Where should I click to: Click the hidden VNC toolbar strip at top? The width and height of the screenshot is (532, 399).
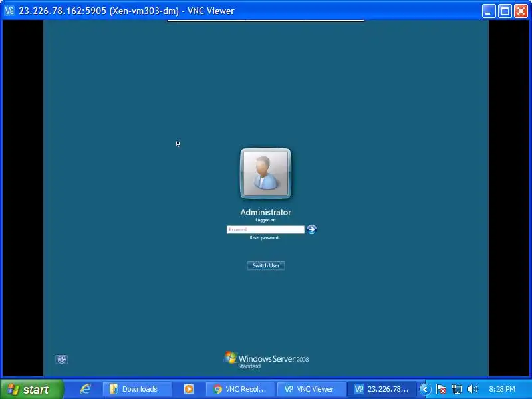pyautogui.click(x=265, y=21)
